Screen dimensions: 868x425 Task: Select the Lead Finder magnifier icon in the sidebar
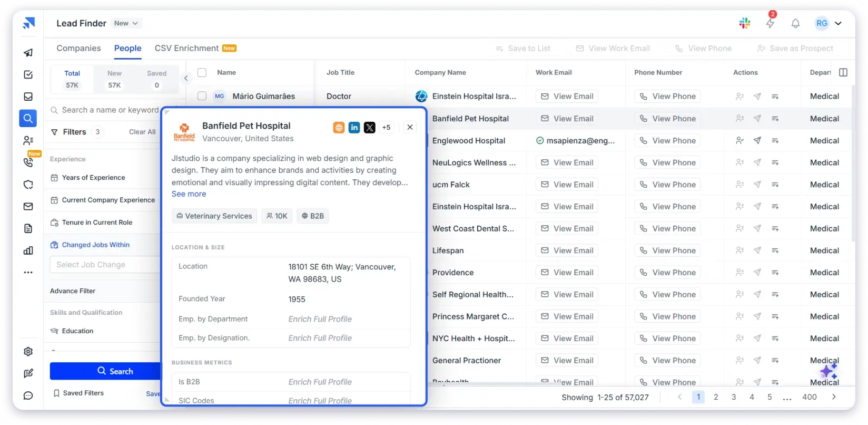28,118
